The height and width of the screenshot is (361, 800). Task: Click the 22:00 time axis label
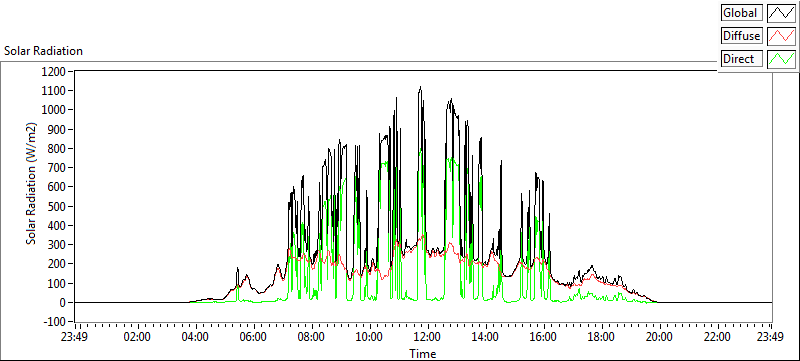tap(717, 337)
